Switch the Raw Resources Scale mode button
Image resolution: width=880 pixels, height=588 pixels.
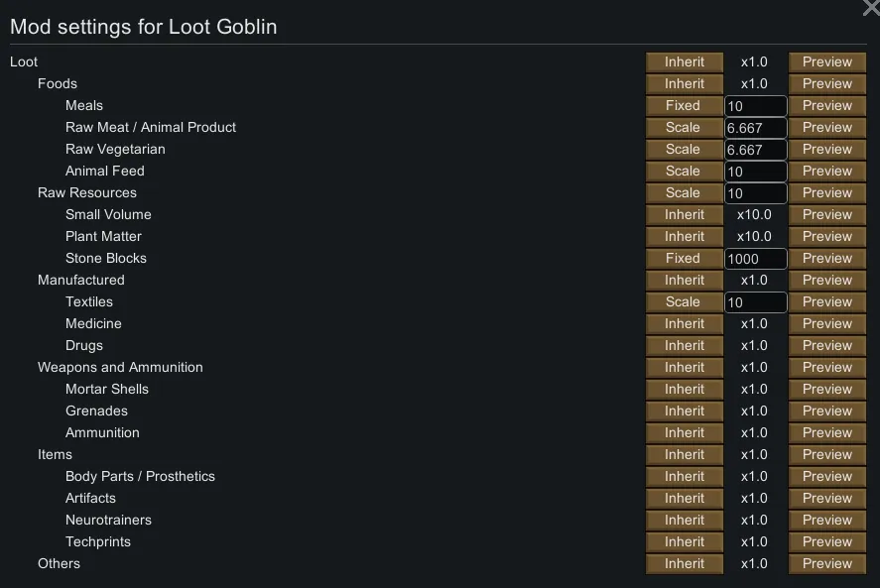pyautogui.click(x=683, y=192)
